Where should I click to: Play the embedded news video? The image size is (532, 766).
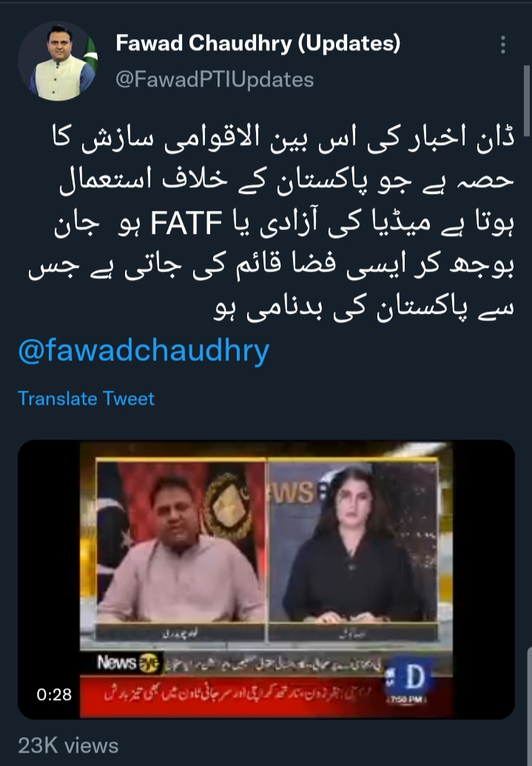coord(266,579)
